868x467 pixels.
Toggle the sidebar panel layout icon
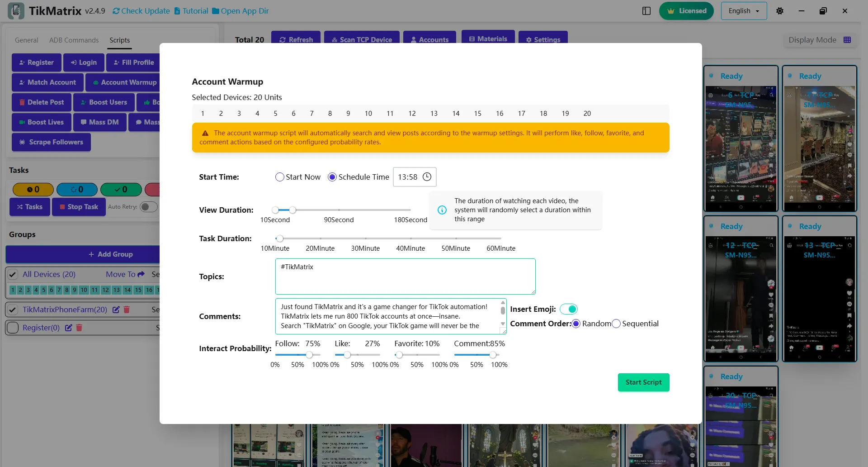646,10
